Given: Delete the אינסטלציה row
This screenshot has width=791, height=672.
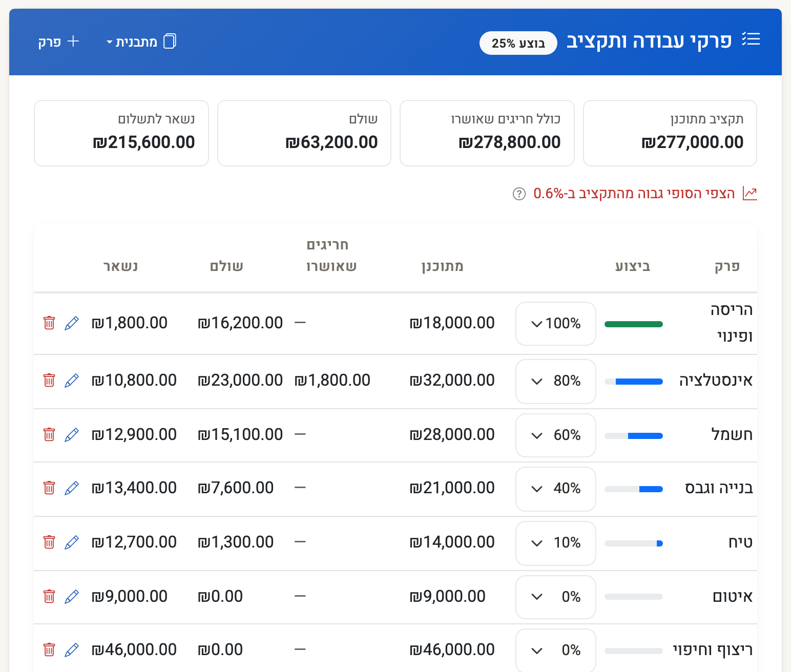Looking at the screenshot, I should coord(49,380).
